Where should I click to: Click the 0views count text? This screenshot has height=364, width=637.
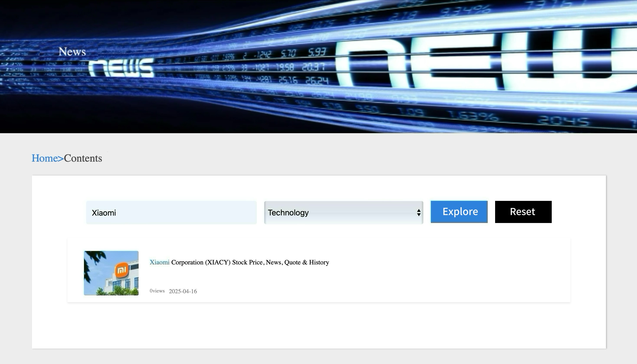tap(157, 291)
